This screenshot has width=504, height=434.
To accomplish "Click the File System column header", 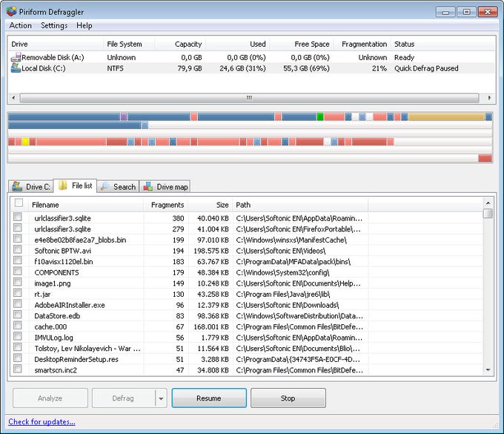I will [129, 44].
